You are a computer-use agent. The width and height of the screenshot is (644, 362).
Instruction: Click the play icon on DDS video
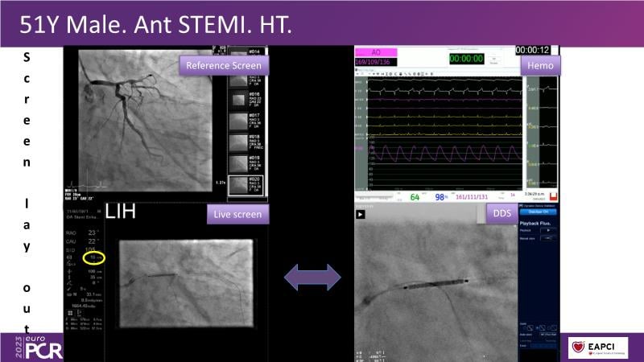point(360,215)
